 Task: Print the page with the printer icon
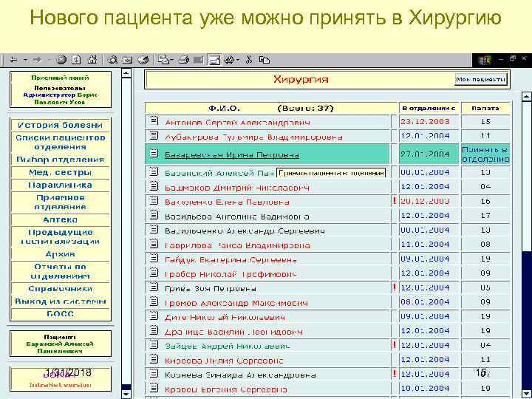pos(183,60)
